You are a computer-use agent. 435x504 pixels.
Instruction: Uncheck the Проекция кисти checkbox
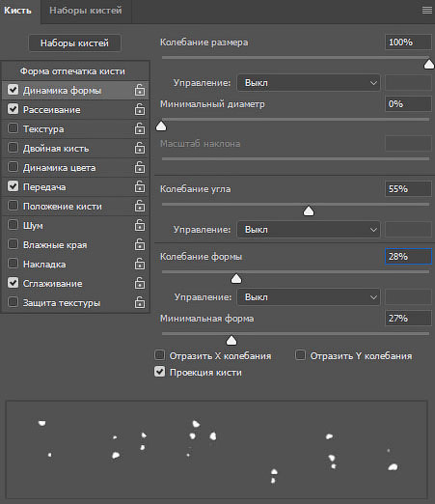point(160,372)
